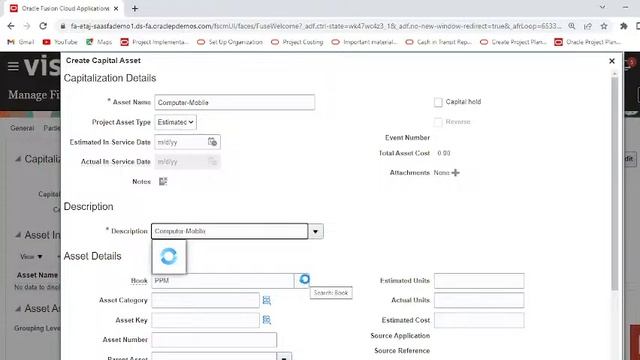The width and height of the screenshot is (640, 360).
Task: Open the Oracle Project Plan bookmark
Action: pyautogui.click(x=588, y=42)
